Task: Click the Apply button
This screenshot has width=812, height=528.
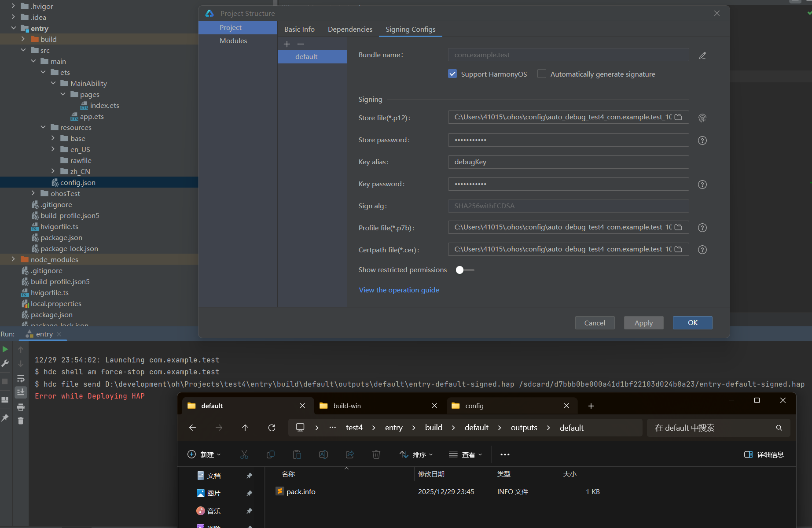Action: (x=643, y=323)
